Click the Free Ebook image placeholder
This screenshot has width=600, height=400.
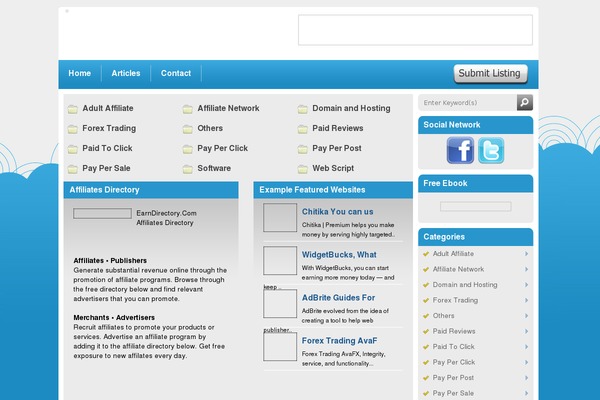click(476, 207)
